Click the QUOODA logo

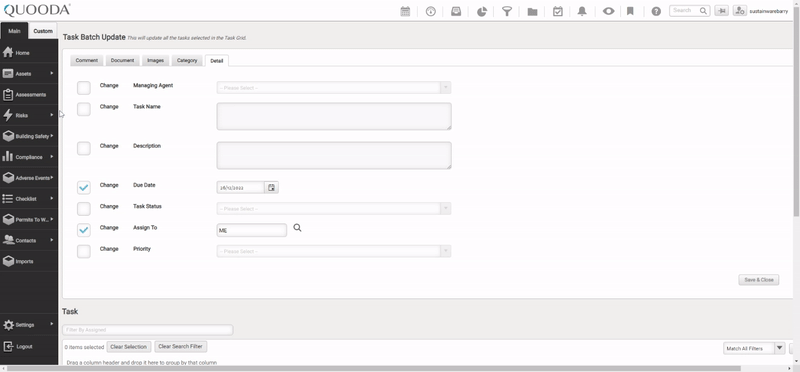pos(37,10)
